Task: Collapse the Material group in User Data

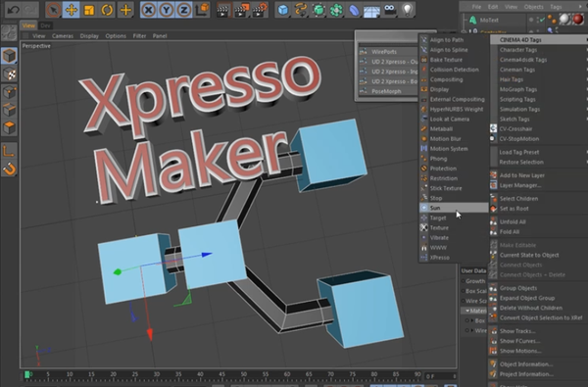Action: 467,311
